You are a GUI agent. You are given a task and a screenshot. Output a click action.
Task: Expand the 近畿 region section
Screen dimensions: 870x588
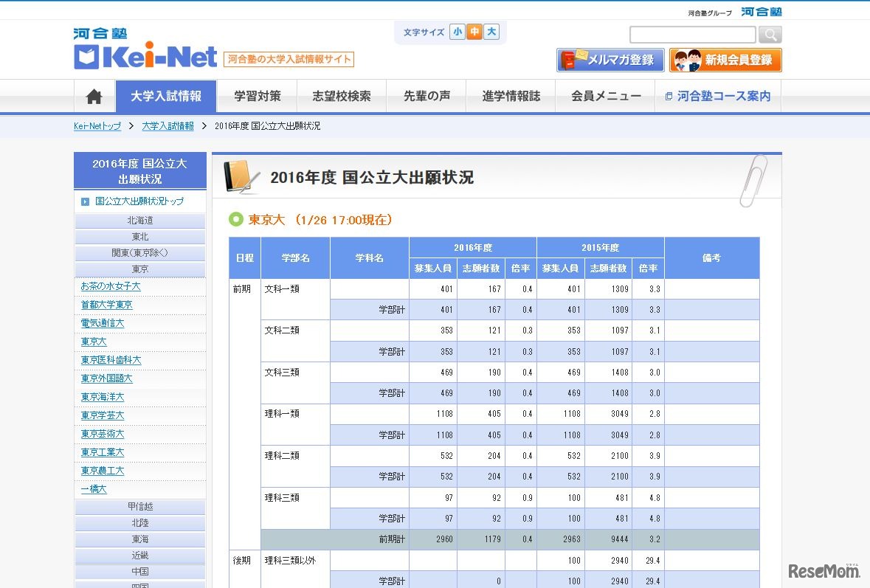pyautogui.click(x=139, y=556)
